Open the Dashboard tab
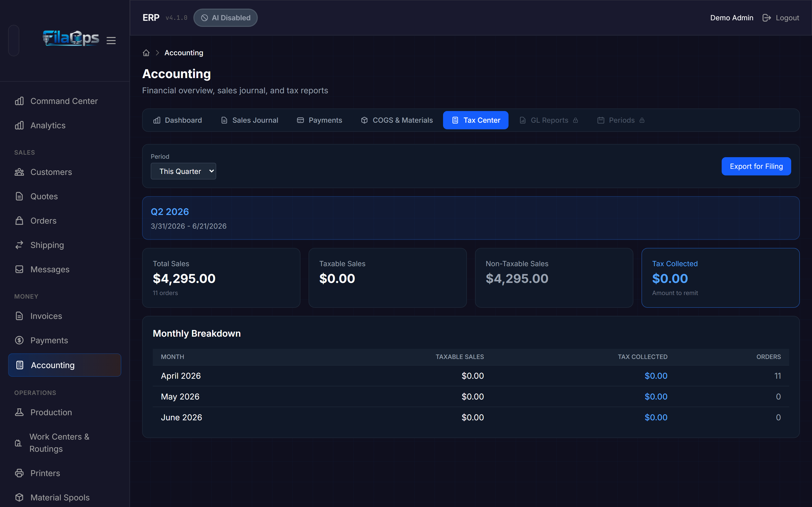 [178, 120]
